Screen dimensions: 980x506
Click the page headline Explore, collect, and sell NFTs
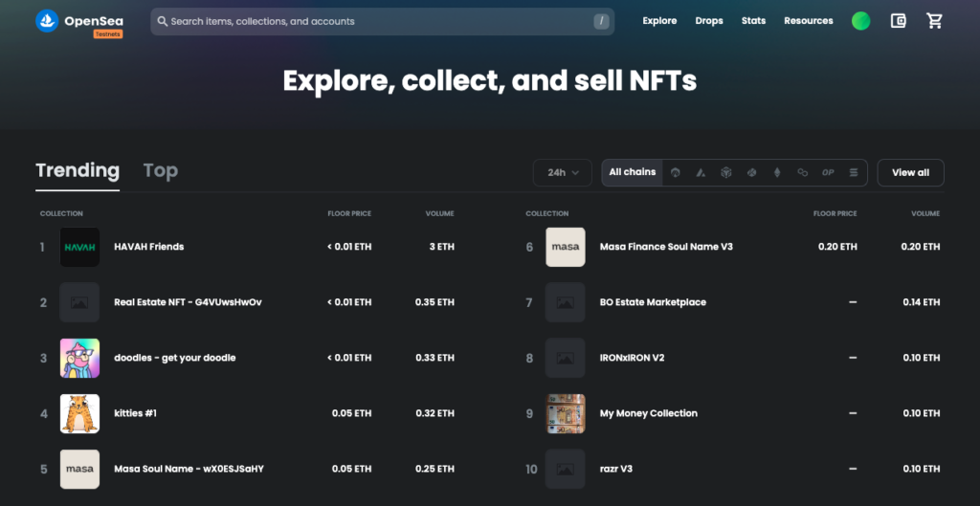coord(490,80)
